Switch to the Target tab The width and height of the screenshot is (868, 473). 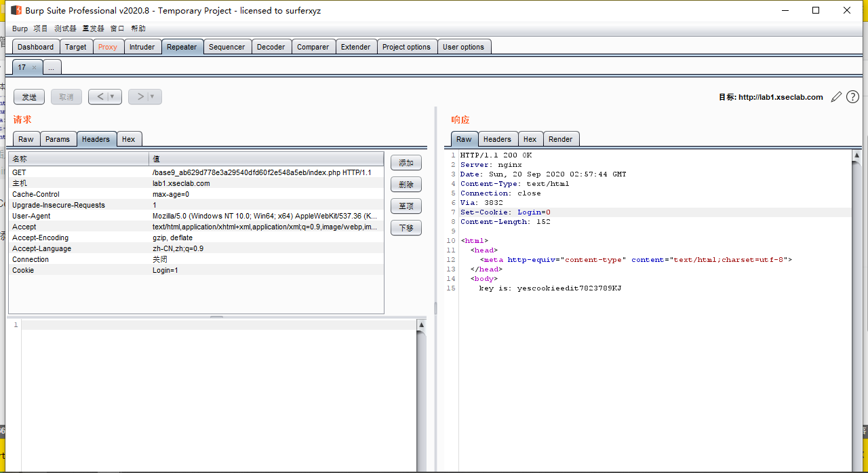point(76,47)
